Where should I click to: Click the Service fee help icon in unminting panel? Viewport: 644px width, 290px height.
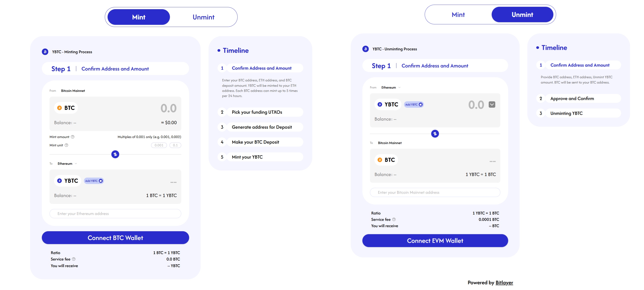pyautogui.click(x=394, y=219)
